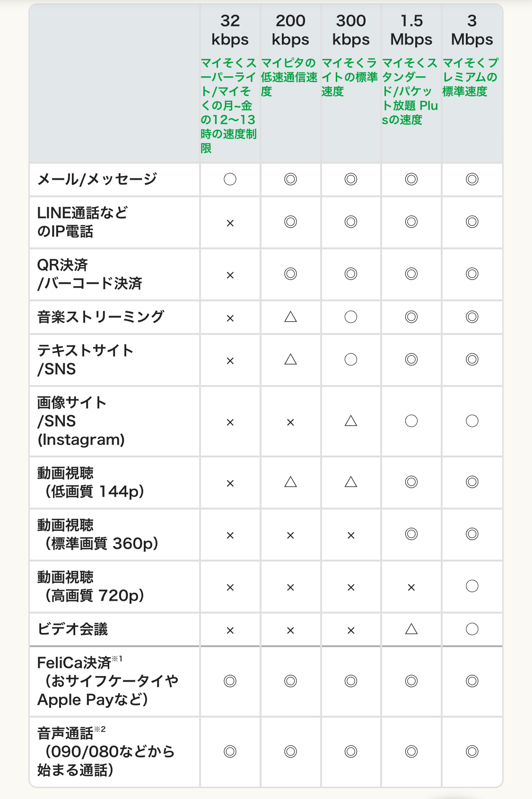
Task: Click the 動画視聴 (低画質 144p) row label
Action: point(90,482)
